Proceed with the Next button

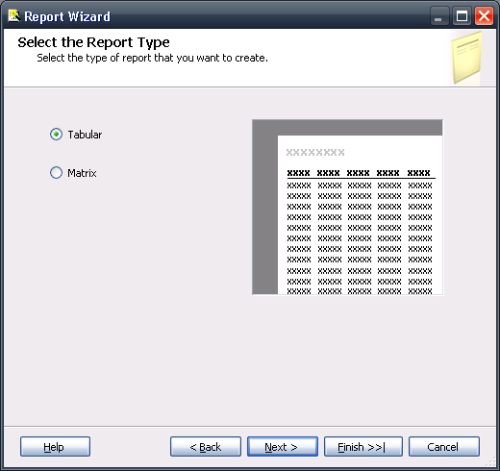coord(282,447)
